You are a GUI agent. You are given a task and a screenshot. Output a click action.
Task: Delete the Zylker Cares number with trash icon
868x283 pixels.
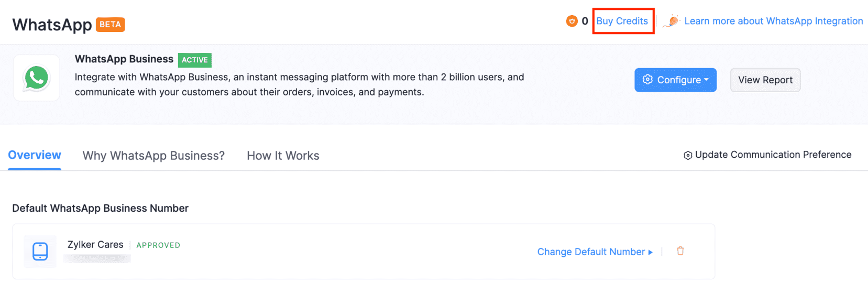click(x=680, y=251)
